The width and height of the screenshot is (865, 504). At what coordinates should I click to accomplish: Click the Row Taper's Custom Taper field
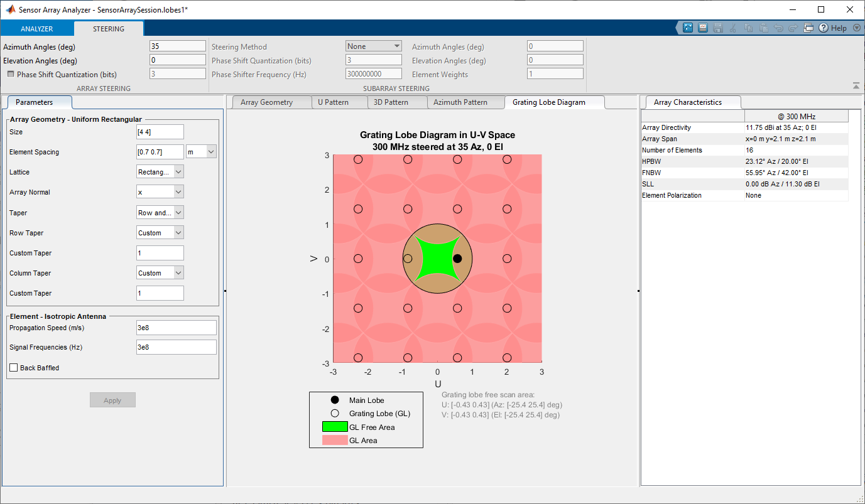point(160,253)
